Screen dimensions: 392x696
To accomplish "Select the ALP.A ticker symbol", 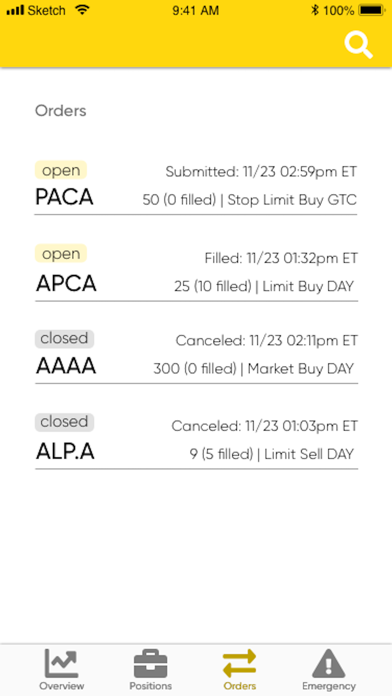I will tap(65, 452).
